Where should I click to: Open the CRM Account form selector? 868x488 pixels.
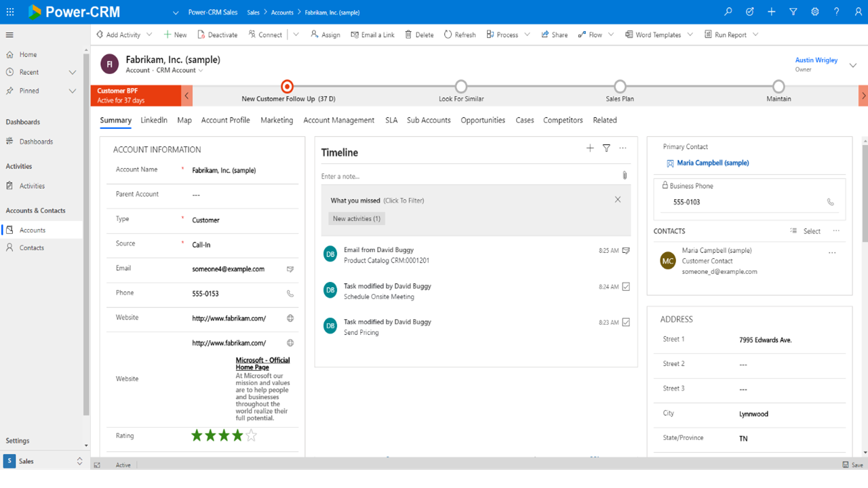pyautogui.click(x=178, y=70)
